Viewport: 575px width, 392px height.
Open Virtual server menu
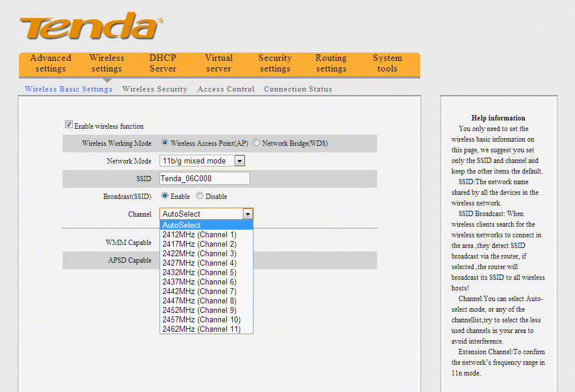(x=219, y=63)
